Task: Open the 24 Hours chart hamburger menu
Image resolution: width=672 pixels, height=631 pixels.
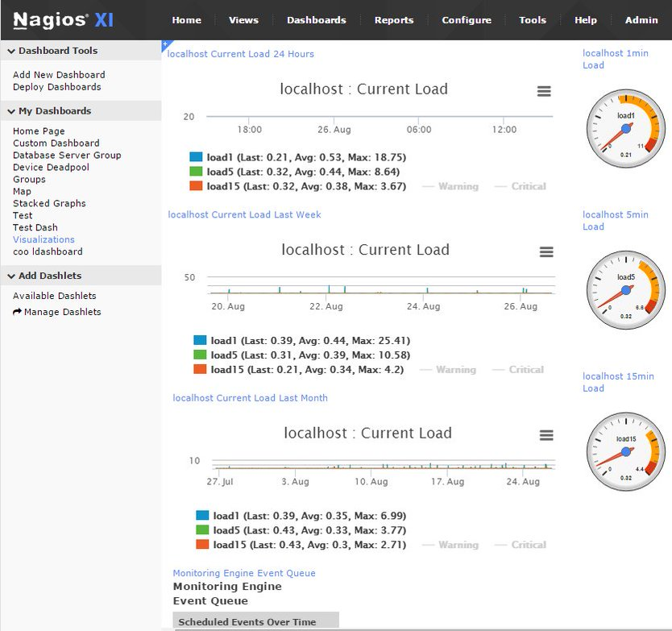Action: [x=544, y=91]
